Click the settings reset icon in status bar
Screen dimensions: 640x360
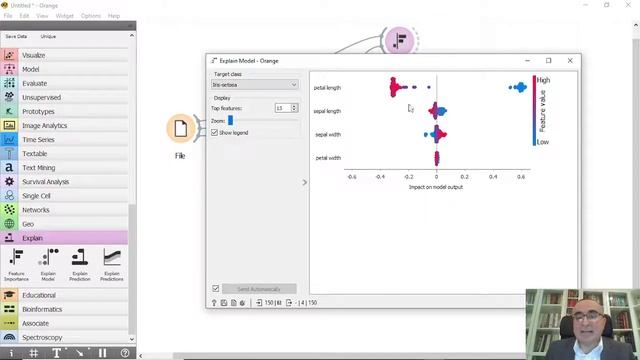(x=242, y=303)
